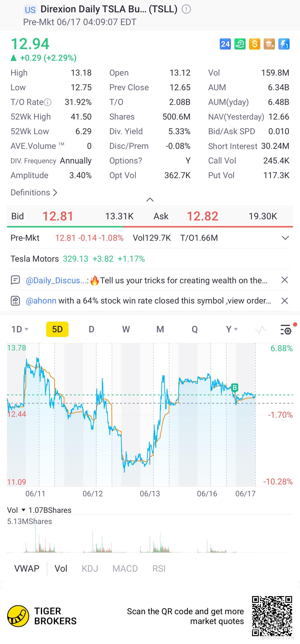This screenshot has height=644, width=300.
Task: Tap the buy marker B on chart
Action: point(234,387)
